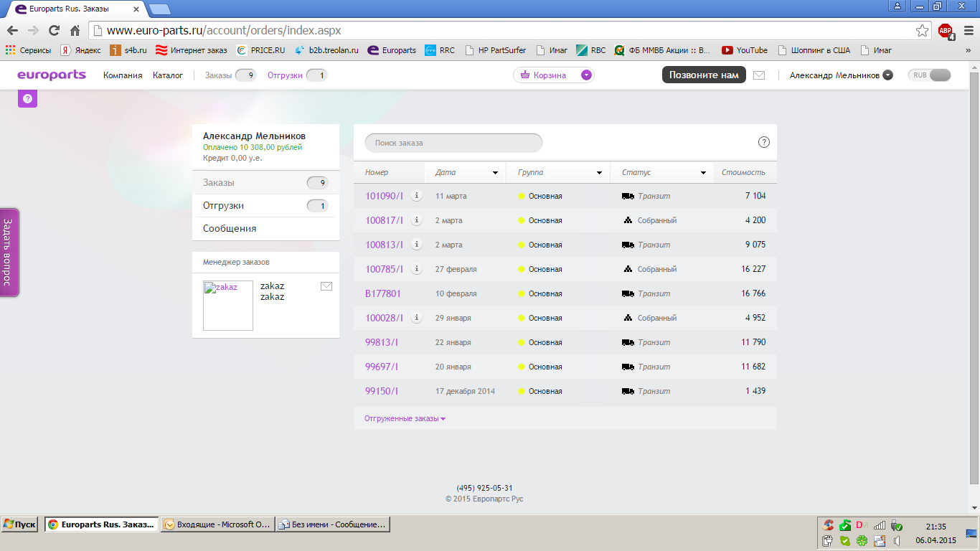Click the info icon next to order 100785/I

point(416,269)
